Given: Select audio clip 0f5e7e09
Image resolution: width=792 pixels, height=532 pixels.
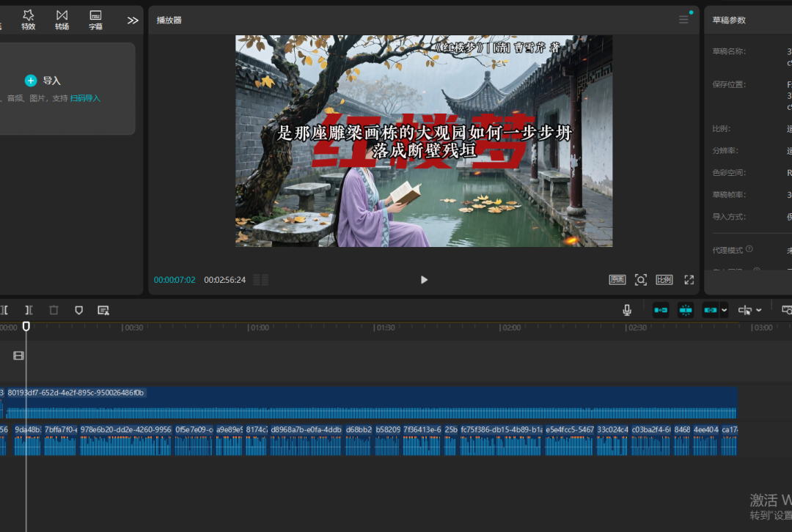Looking at the screenshot, I should pos(194,440).
